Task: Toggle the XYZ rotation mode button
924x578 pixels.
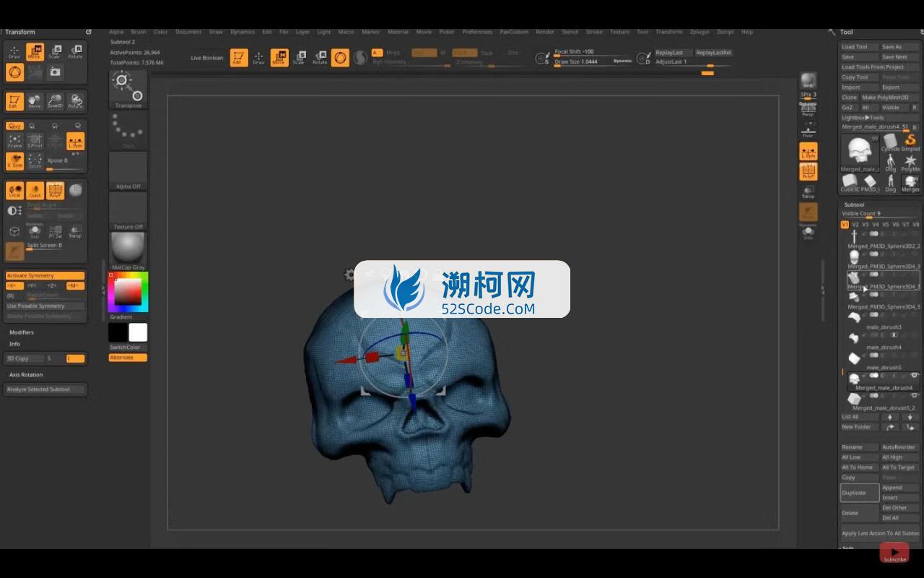Action: [x=14, y=126]
